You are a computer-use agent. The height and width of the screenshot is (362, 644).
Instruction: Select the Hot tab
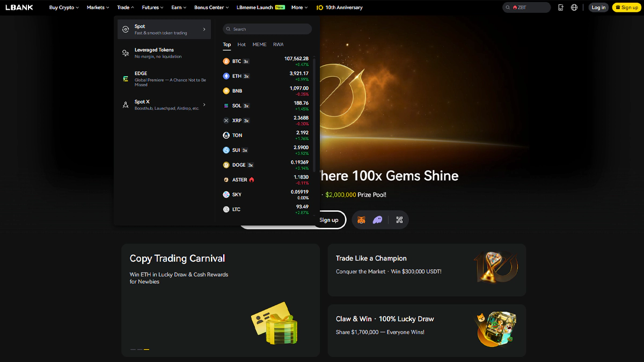(x=241, y=45)
